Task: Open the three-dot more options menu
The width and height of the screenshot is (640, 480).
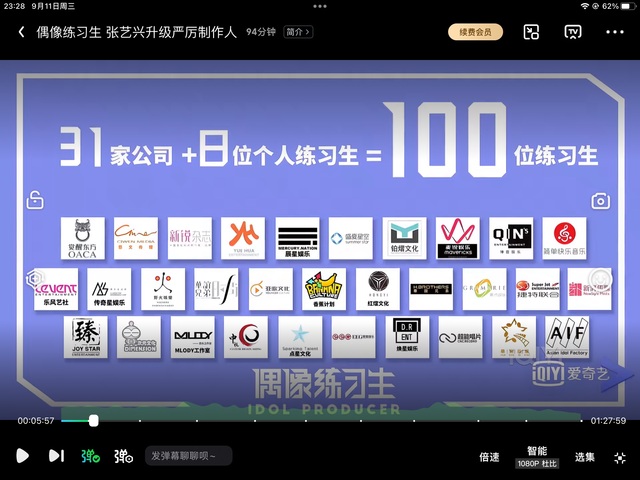Action: coord(615,32)
